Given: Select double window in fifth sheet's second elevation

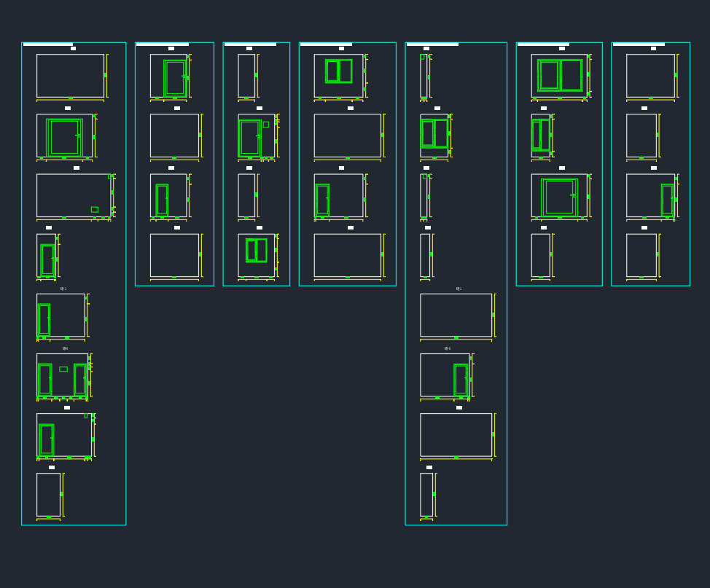Looking at the screenshot, I should (434, 133).
